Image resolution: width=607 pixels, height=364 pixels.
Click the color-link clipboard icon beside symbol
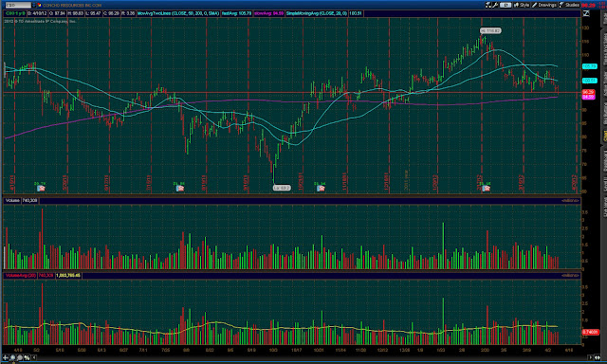pos(39,5)
